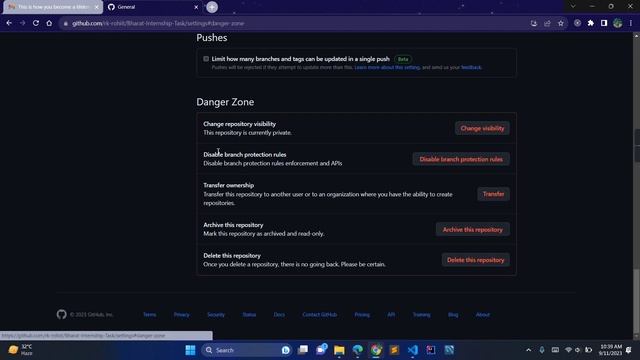Click the Transfer ownership button
The height and width of the screenshot is (360, 640).
493,194
